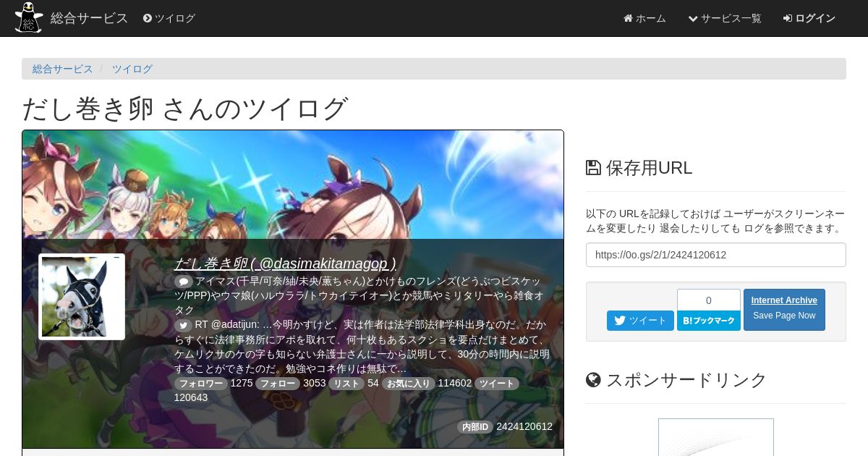Viewport: 868px width, 456px height.
Task: Click the home icon in the navbar
Action: (x=628, y=18)
